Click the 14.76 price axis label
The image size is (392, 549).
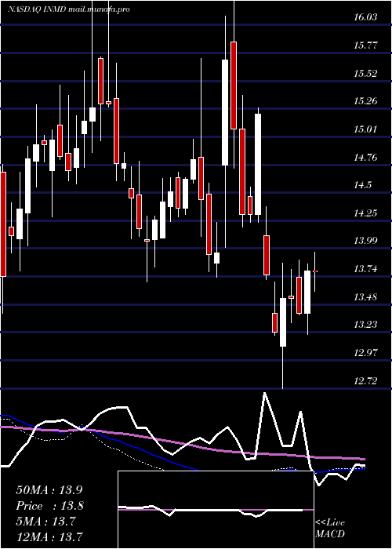click(x=365, y=157)
